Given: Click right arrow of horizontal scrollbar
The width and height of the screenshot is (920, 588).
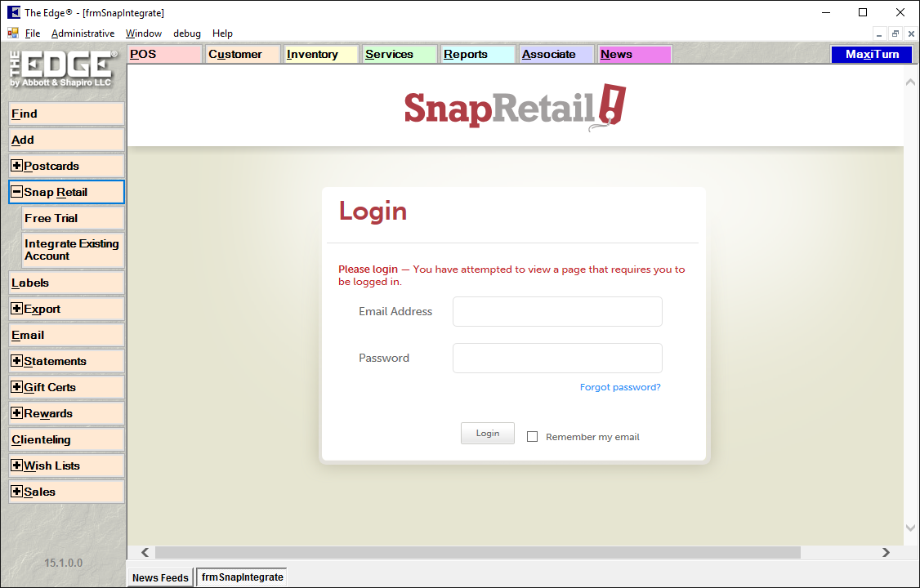Looking at the screenshot, I should click(886, 553).
